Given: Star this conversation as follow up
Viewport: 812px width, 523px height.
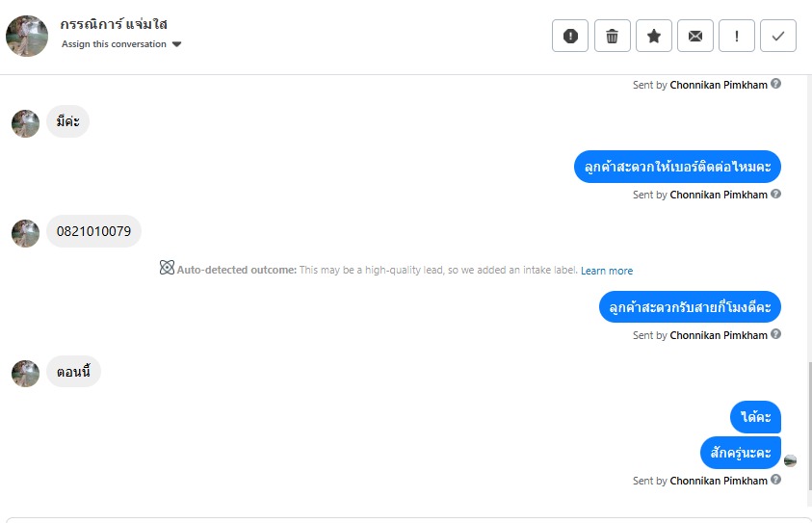Looking at the screenshot, I should coord(654,36).
